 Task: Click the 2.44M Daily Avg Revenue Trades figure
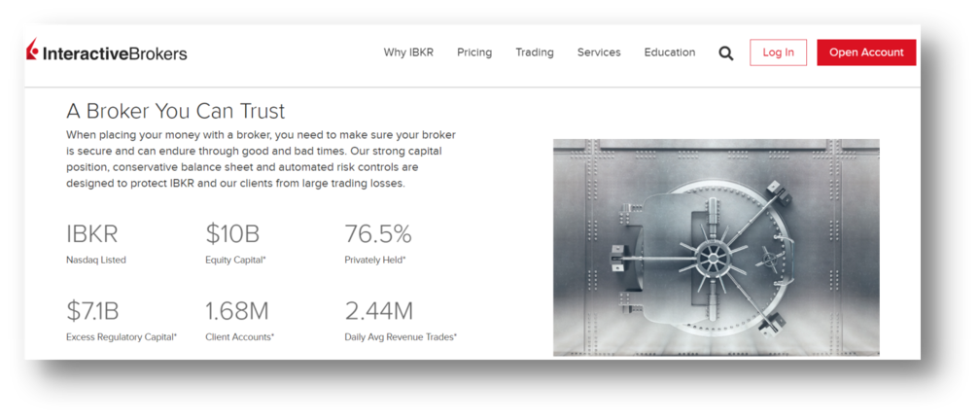(379, 311)
